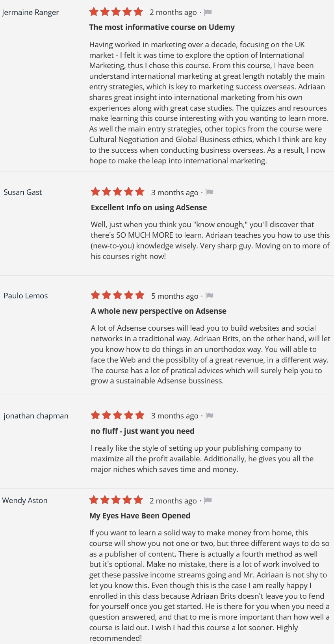Open reviewer Susan Gast's name
The height and width of the screenshot is (644, 334).
[x=23, y=192]
